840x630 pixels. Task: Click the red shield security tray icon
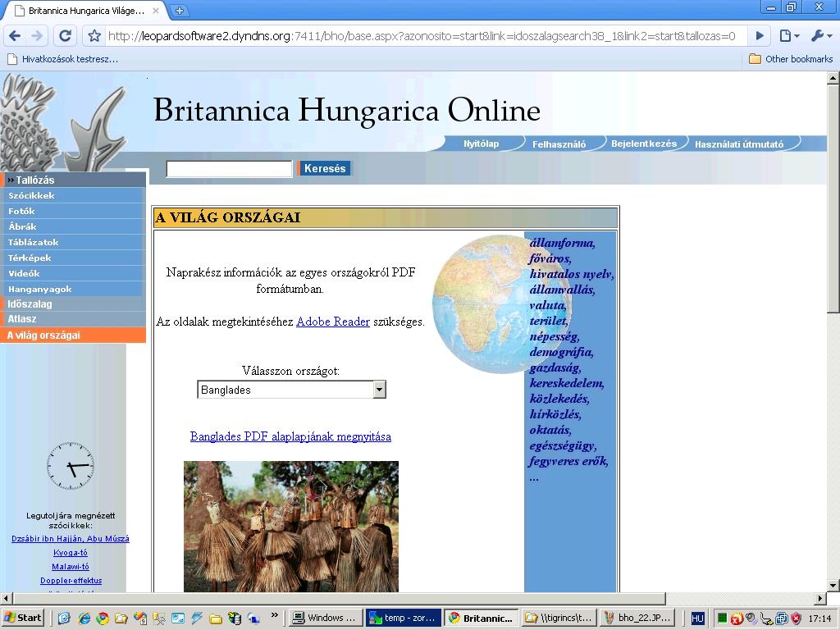796,619
